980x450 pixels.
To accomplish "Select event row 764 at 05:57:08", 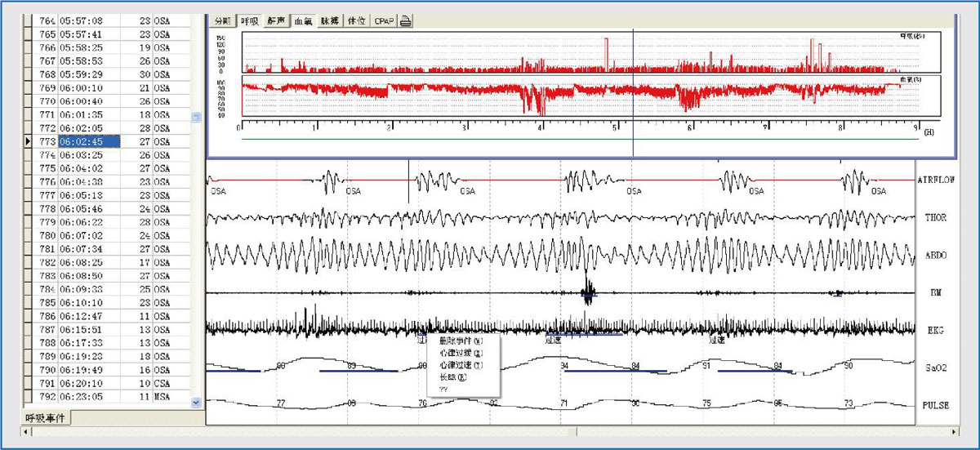I will pos(106,21).
